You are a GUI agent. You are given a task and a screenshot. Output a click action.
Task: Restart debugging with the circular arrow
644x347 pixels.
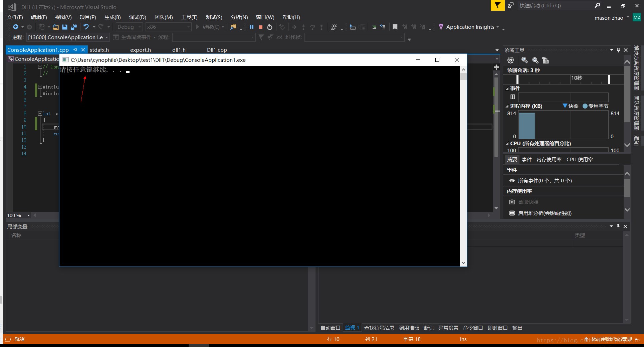[x=270, y=27]
